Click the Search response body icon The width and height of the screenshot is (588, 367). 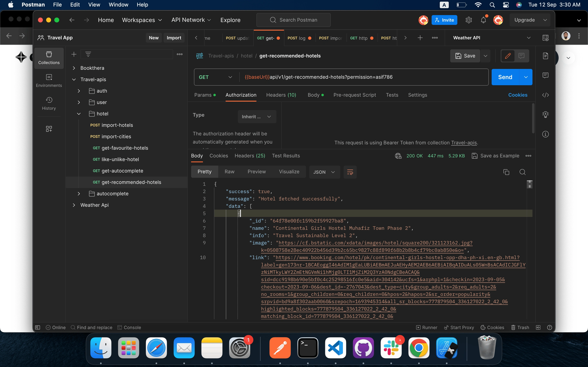coord(522,172)
